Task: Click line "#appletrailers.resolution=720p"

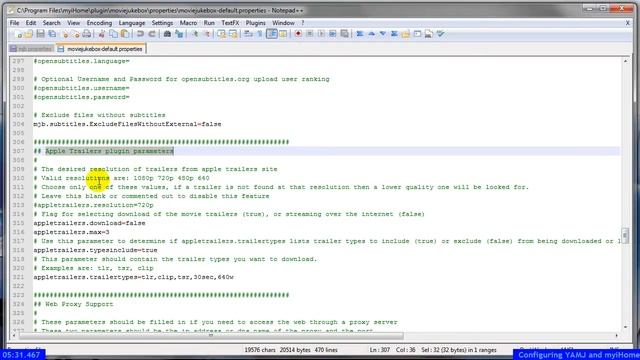Action: point(93,205)
